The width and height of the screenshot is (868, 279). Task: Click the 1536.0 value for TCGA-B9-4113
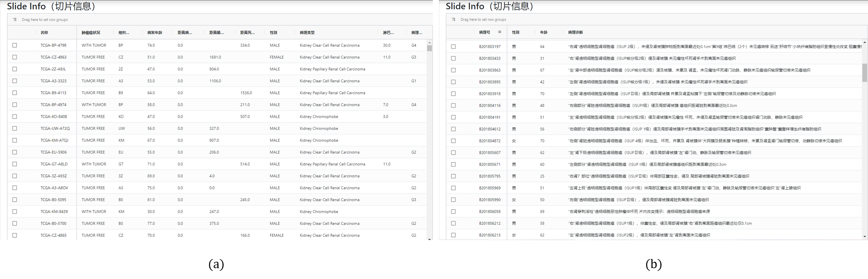pos(246,93)
